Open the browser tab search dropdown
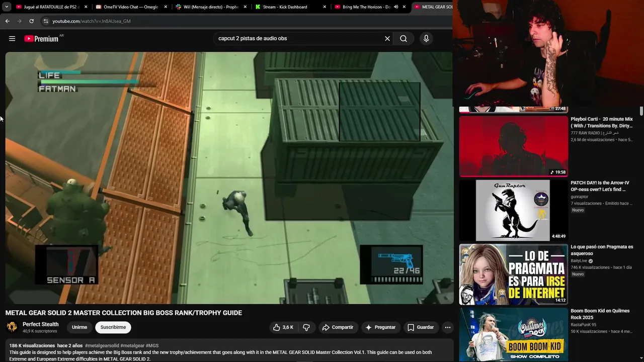The image size is (644, 362). (x=7, y=7)
